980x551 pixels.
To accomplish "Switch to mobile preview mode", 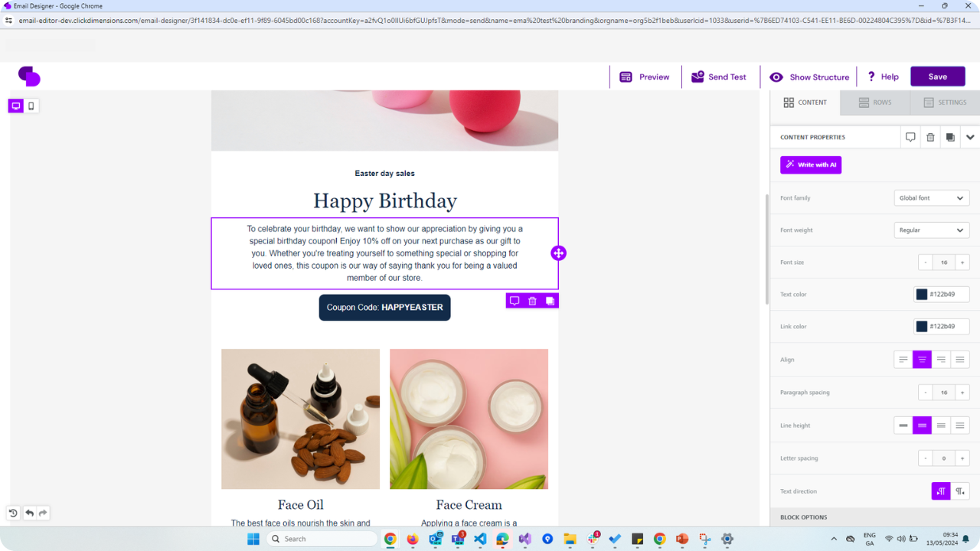I will 31,106.
